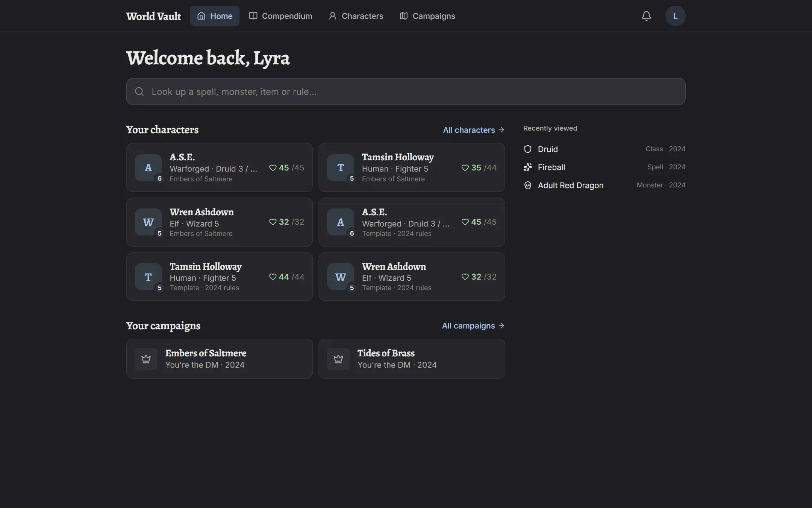
Task: Click avatar of A.S.E. in Embers of Saltmere
Action: [x=148, y=167]
